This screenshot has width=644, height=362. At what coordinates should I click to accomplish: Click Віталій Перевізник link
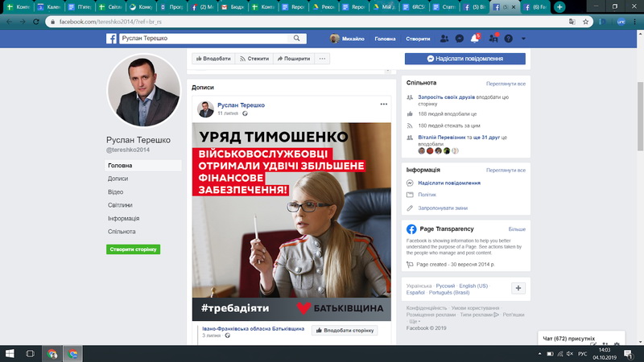pyautogui.click(x=441, y=138)
